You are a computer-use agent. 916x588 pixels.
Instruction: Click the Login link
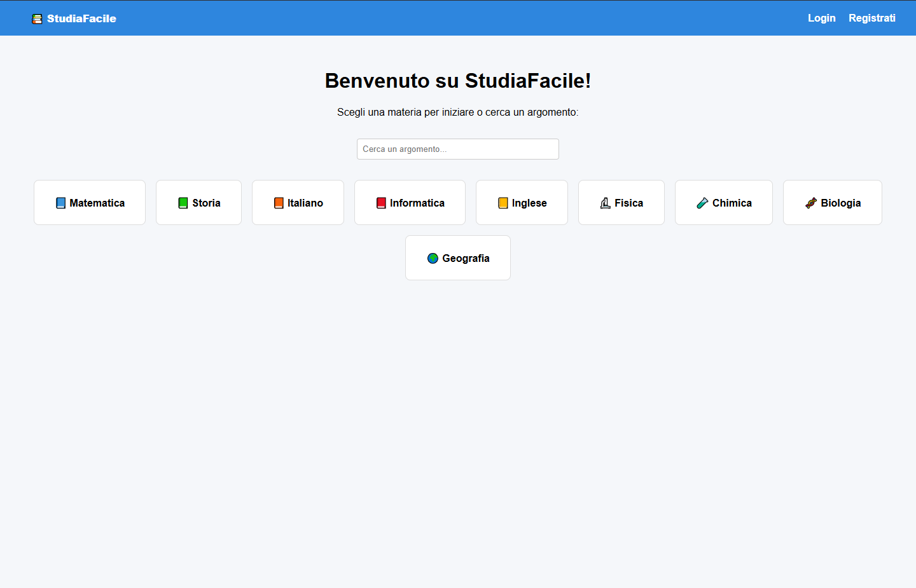(821, 18)
